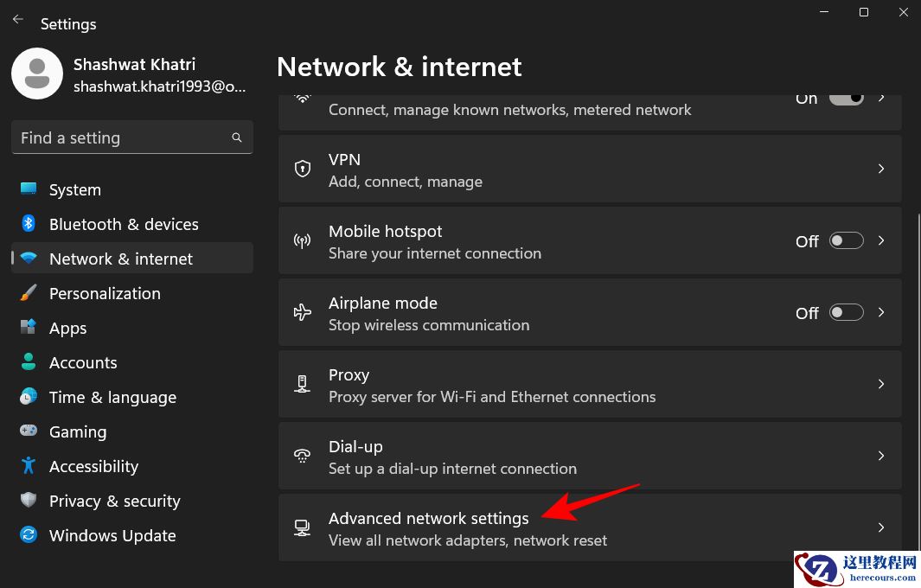The height and width of the screenshot is (588, 921).
Task: Enable the Airplane mode toggle
Action: (846, 313)
